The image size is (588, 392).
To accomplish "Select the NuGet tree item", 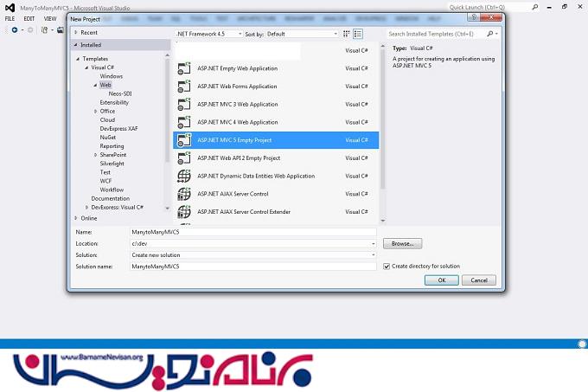I will point(107,138).
